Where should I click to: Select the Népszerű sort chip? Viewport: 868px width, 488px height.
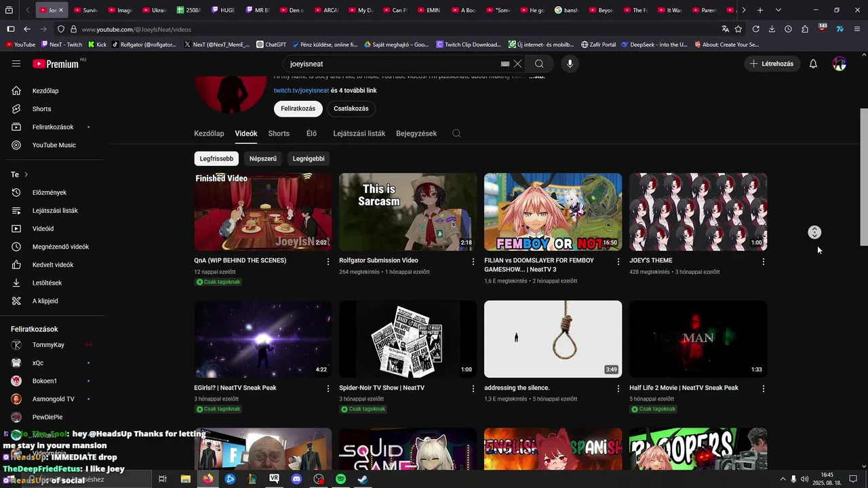click(263, 159)
